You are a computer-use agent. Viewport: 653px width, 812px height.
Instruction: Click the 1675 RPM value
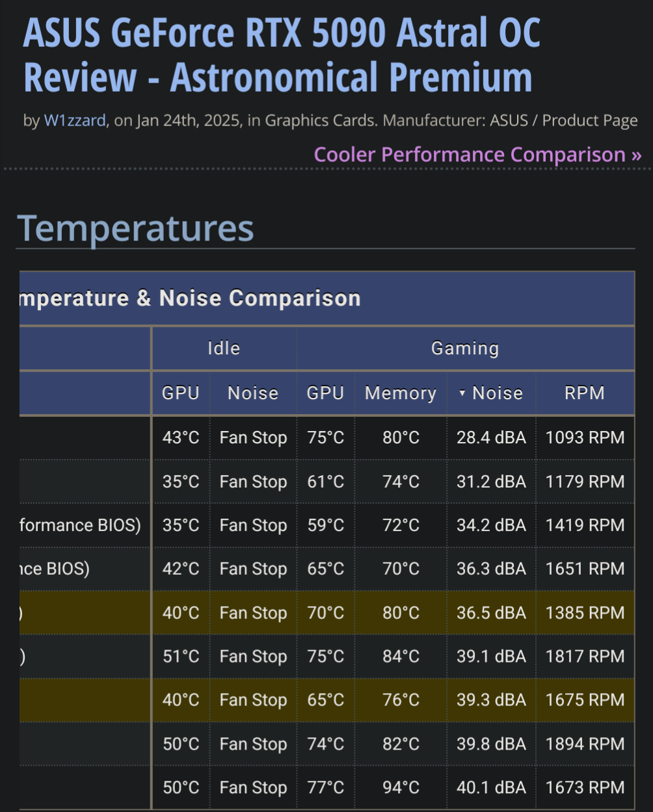tap(585, 700)
